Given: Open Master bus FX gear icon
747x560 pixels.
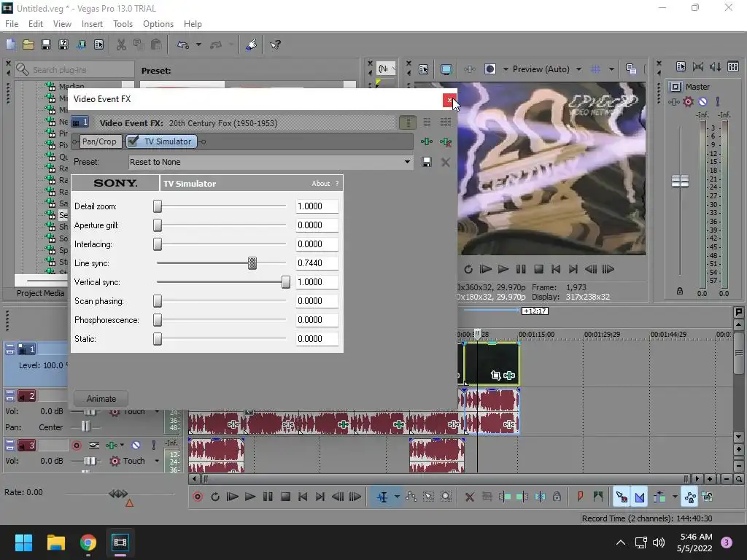Looking at the screenshot, I should tap(688, 101).
